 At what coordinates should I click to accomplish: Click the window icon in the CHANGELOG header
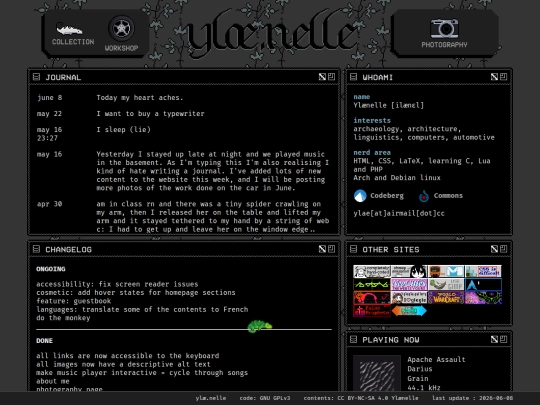(331, 249)
